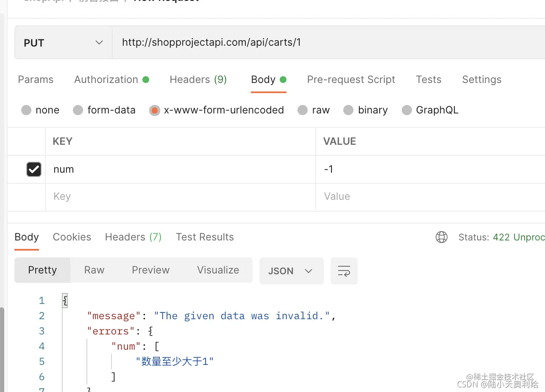This screenshot has height=392, width=545.
Task: Switch to response Body tab
Action: (x=27, y=237)
